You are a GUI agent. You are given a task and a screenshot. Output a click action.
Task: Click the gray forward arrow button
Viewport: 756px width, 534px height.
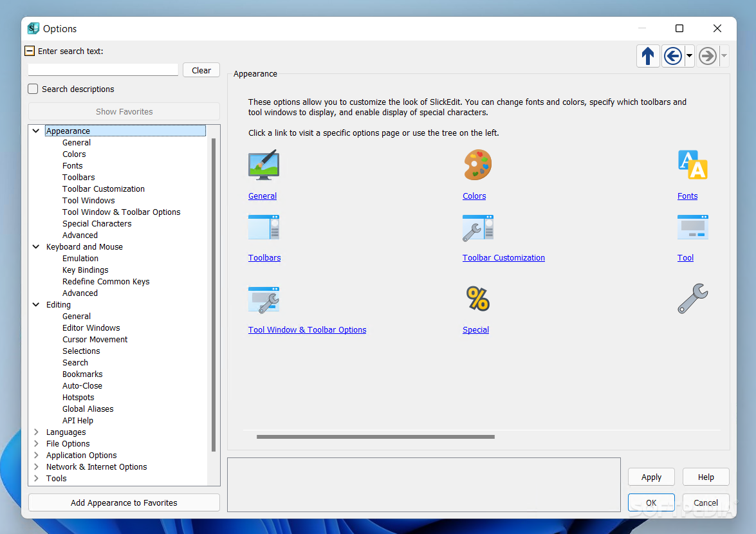(x=708, y=56)
